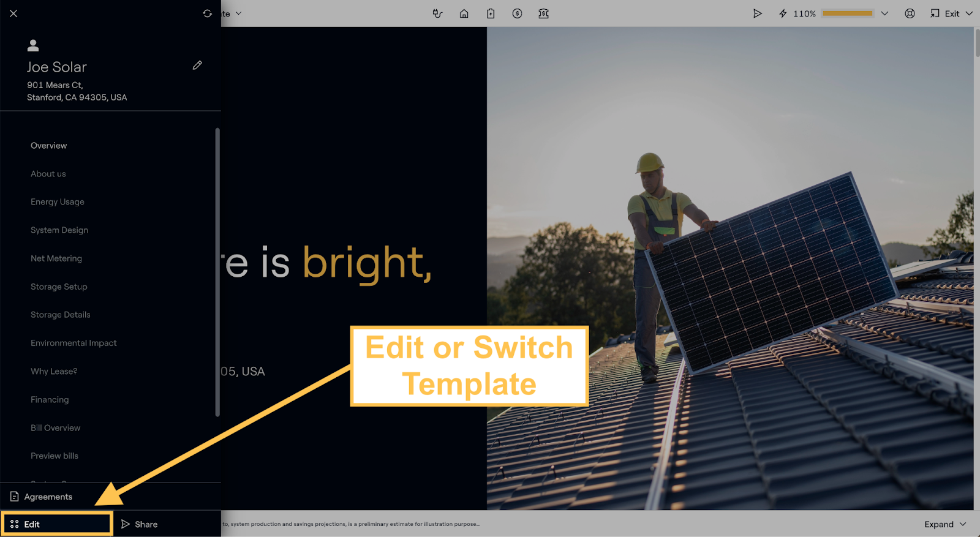
Task: Click the pencil icon beside Joe Solar
Action: point(197,66)
